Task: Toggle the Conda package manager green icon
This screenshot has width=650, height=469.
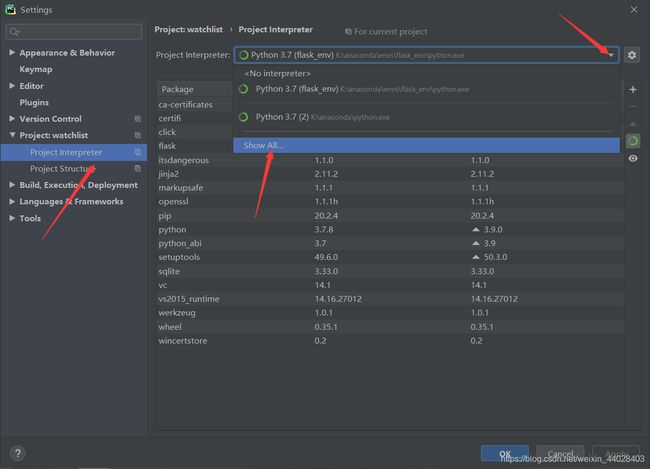Action: (x=633, y=141)
